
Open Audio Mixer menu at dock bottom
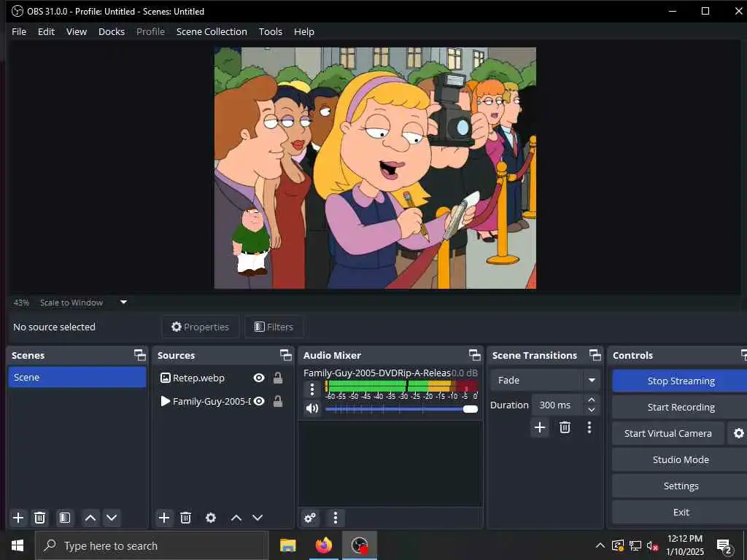(x=336, y=518)
